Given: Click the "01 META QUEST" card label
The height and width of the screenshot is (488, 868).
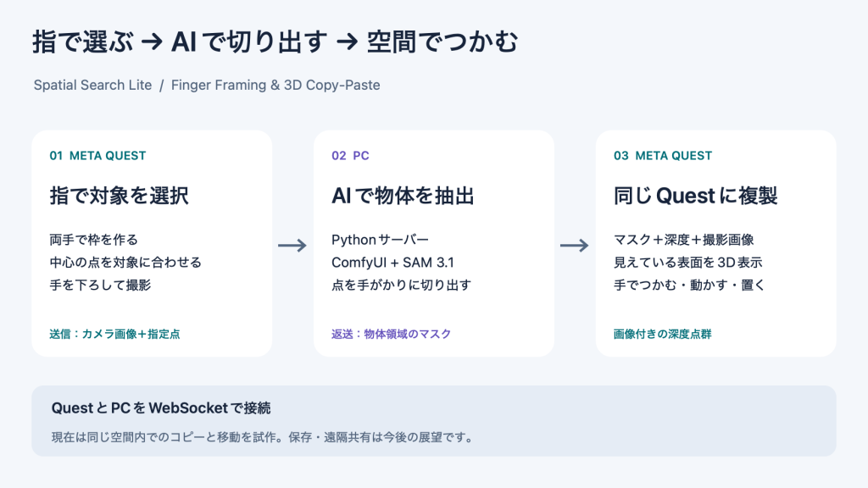Looking at the screenshot, I should [x=97, y=156].
